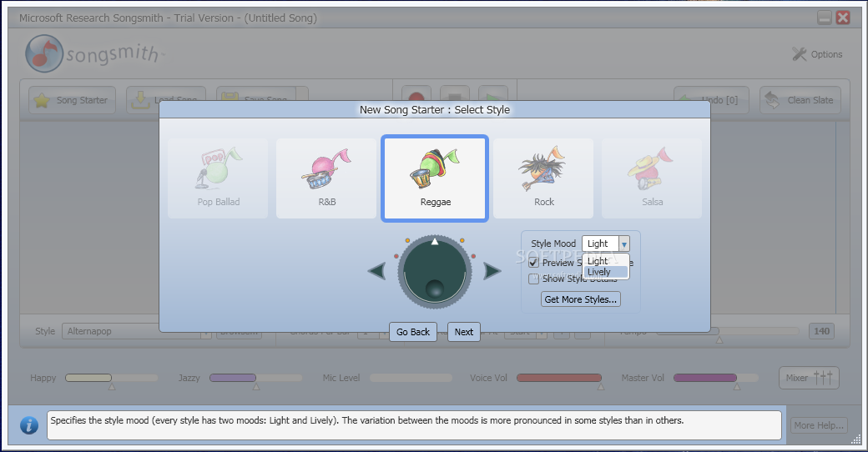
Task: Toggle the Preview Style checkbox
Action: (x=533, y=262)
